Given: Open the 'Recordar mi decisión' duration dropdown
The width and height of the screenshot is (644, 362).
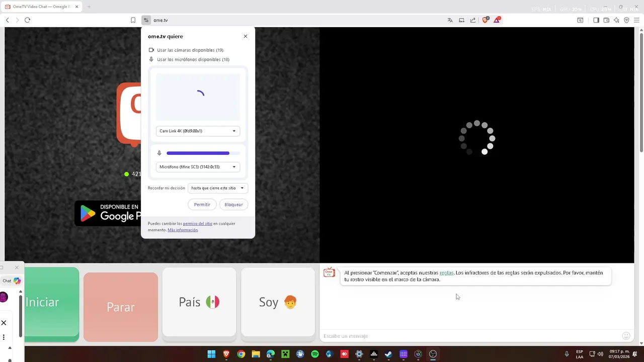Looking at the screenshot, I should (218, 188).
